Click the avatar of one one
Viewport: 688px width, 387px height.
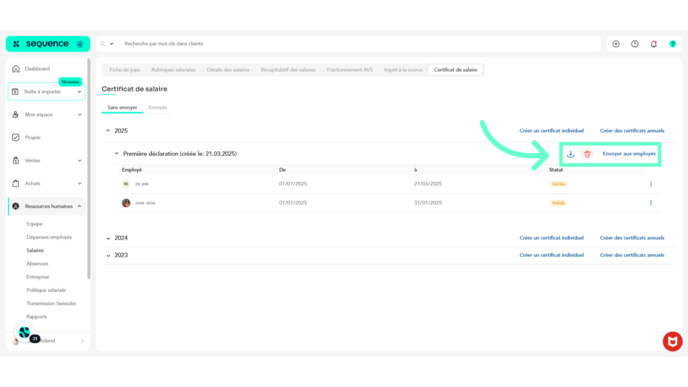tap(126, 203)
